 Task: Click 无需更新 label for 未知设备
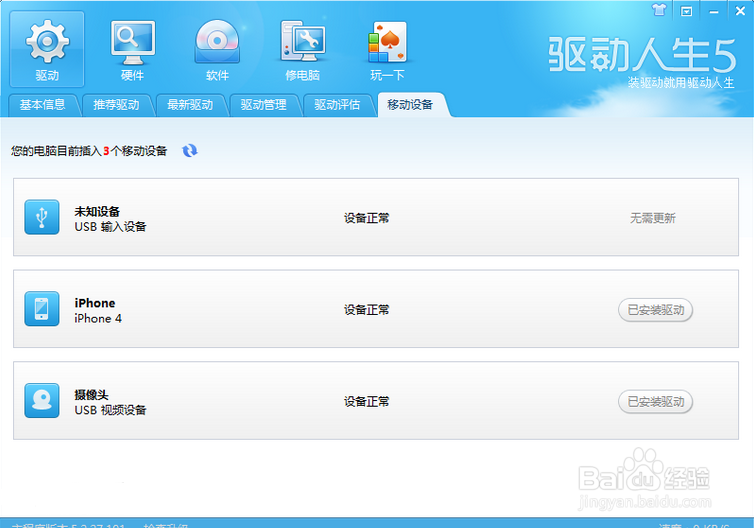653,218
